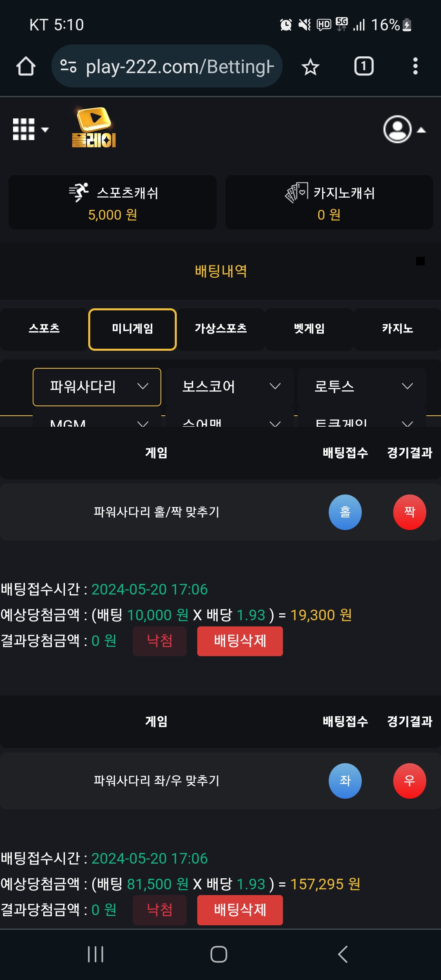Tap the blue 홀 circle
The width and height of the screenshot is (441, 980).
(345, 512)
